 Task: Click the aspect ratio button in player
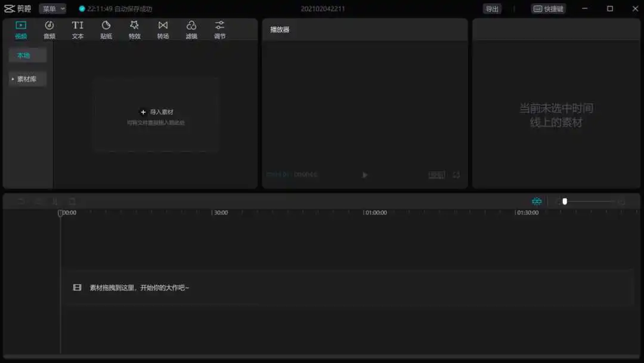(436, 175)
